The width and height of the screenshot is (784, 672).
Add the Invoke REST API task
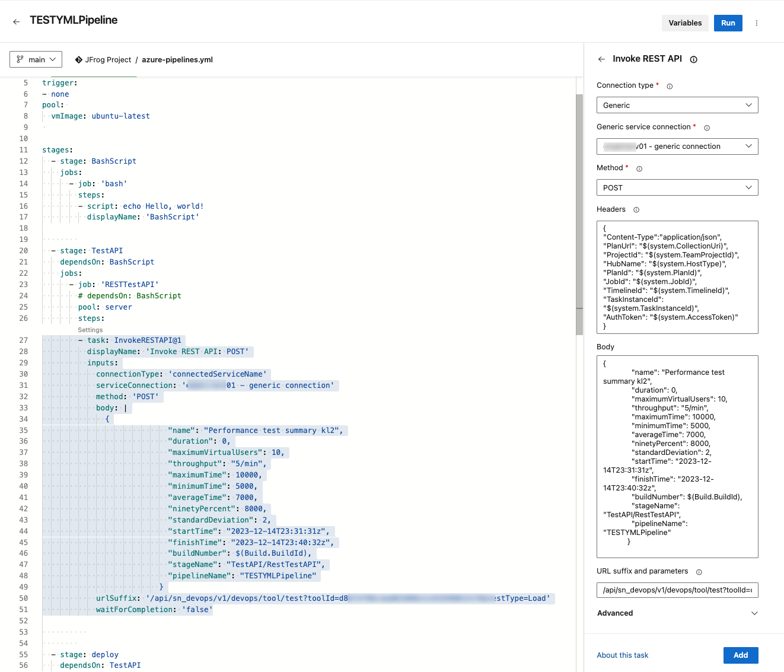click(x=741, y=655)
